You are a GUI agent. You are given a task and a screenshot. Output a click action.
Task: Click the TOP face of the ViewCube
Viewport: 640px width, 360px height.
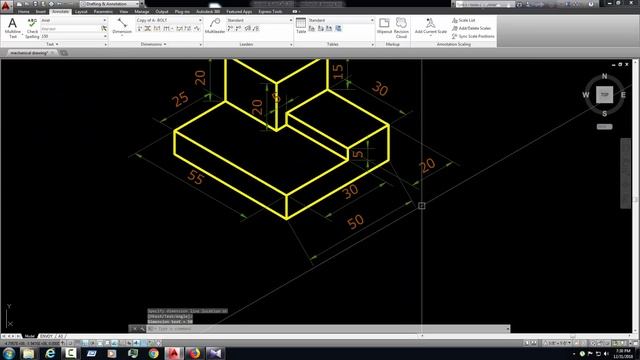(604, 95)
